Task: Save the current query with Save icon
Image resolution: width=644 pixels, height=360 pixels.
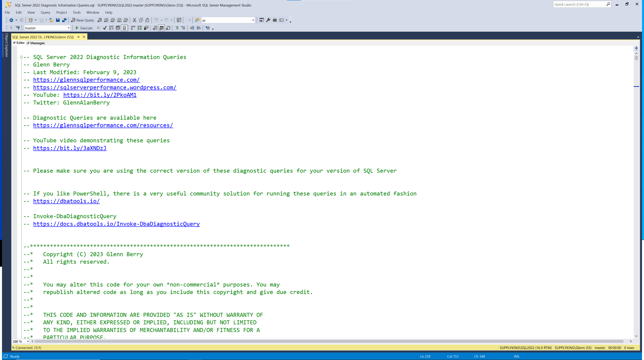Action: click(58, 20)
